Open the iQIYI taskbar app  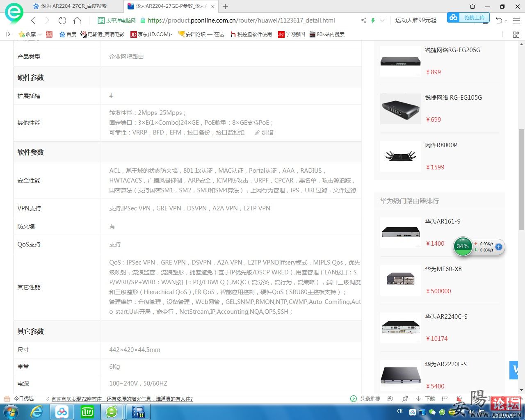[87, 412]
